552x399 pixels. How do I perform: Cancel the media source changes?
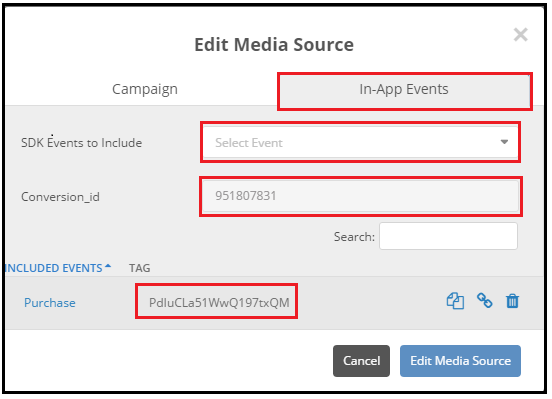pos(361,361)
